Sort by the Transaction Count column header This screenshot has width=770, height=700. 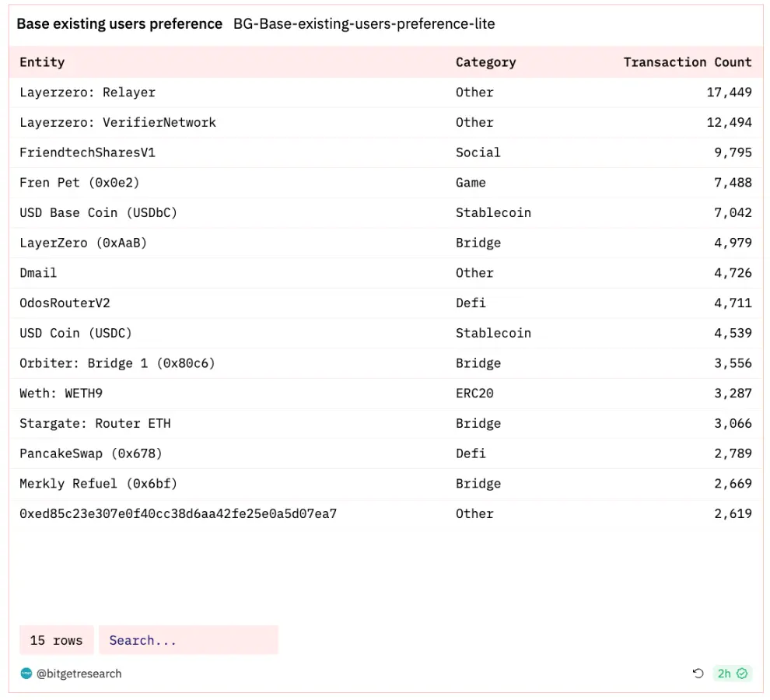pyautogui.click(x=687, y=62)
